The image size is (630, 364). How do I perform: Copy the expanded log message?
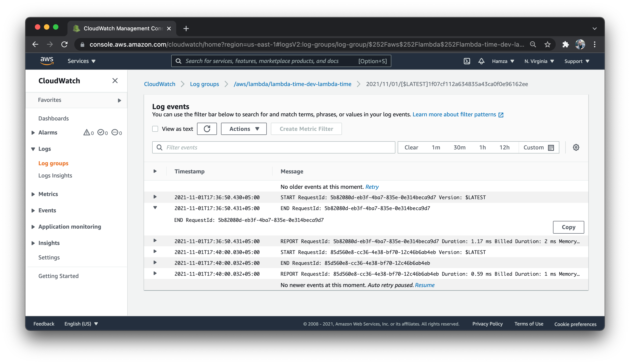[568, 227]
